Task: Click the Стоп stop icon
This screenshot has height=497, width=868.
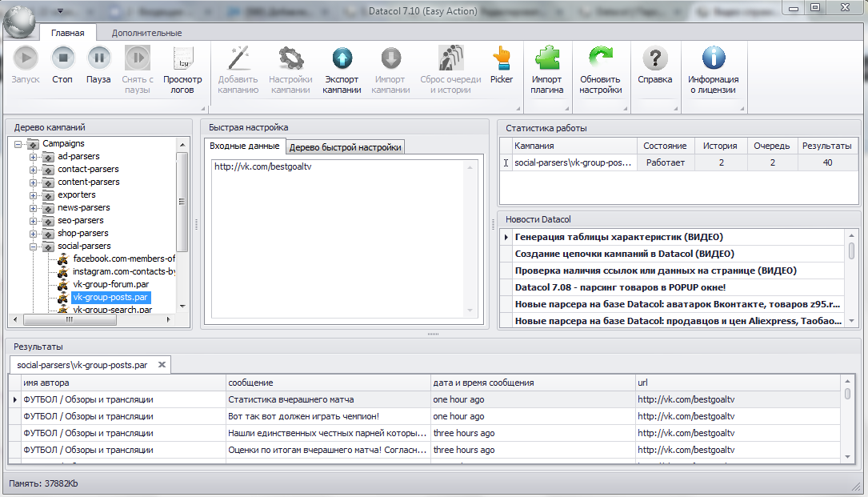Action: click(62, 58)
